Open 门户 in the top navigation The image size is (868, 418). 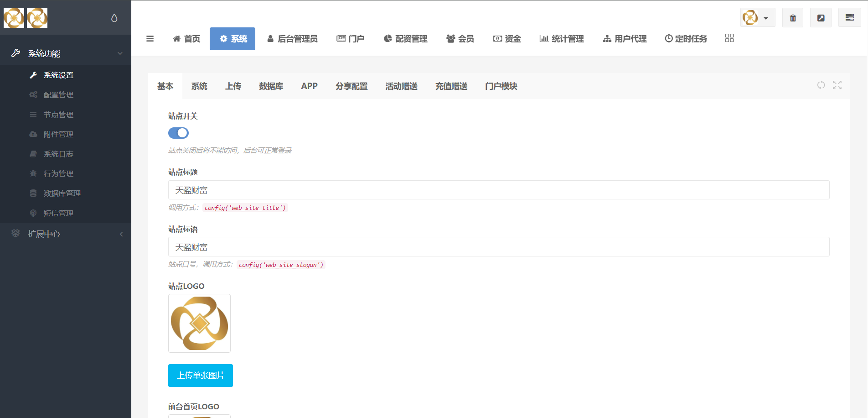[x=350, y=39]
